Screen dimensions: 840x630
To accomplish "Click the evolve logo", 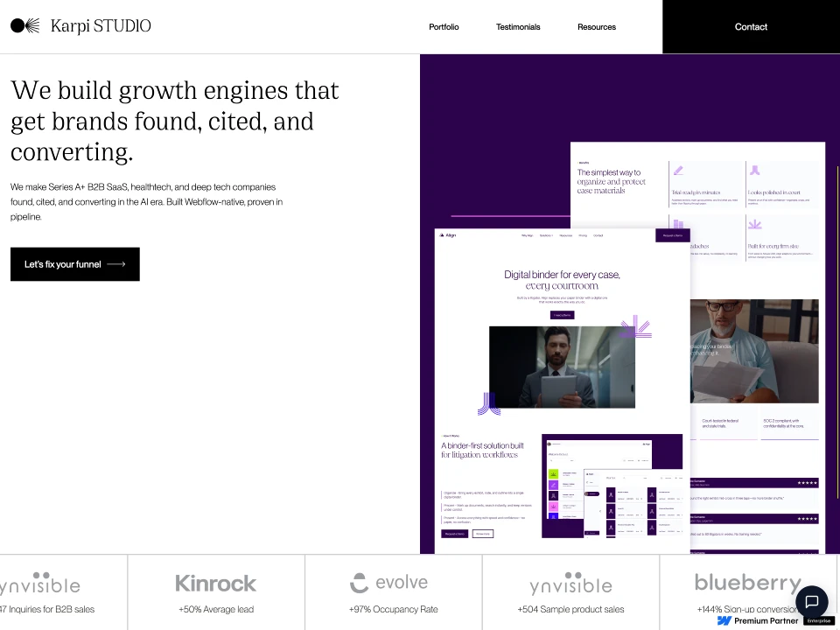I will [388, 583].
